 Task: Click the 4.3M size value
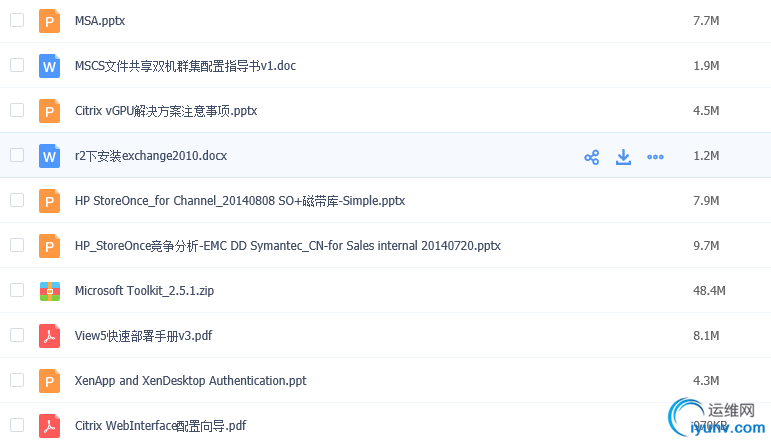pos(706,381)
